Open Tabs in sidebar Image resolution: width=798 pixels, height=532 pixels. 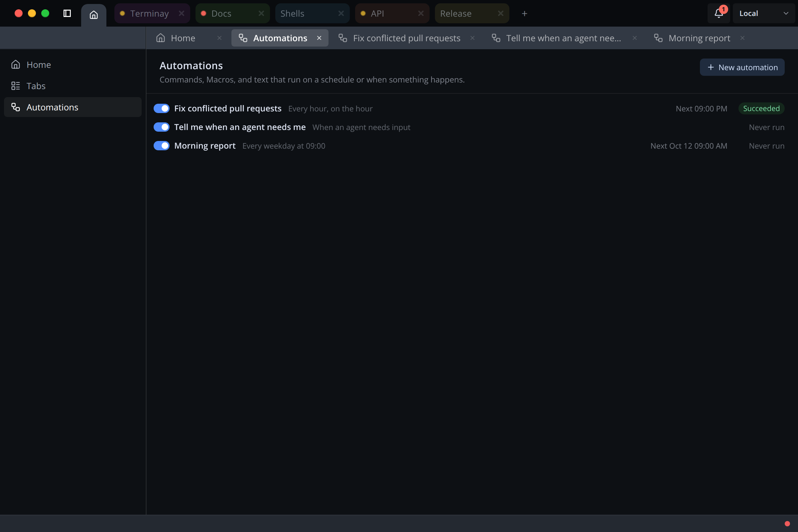click(72, 86)
